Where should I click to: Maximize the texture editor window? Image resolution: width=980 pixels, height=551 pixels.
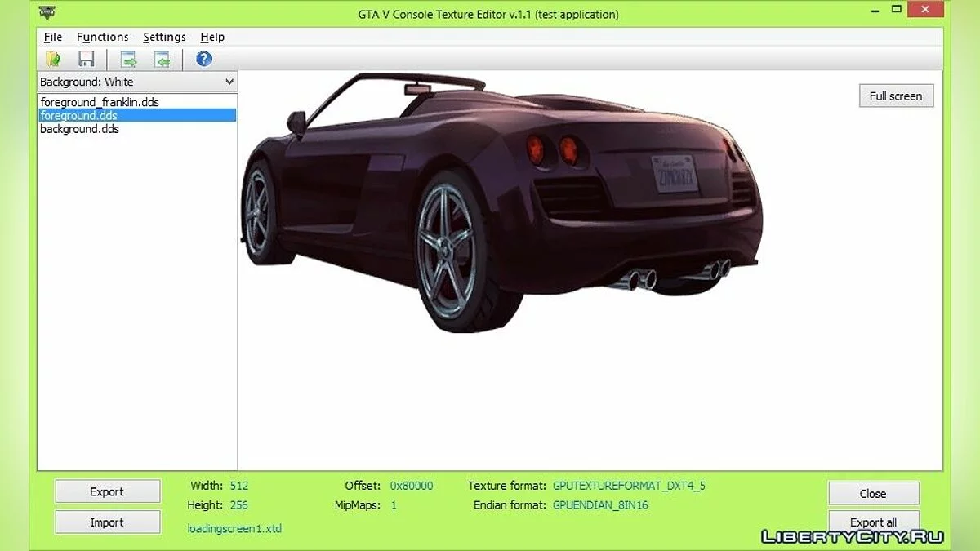pyautogui.click(x=897, y=10)
